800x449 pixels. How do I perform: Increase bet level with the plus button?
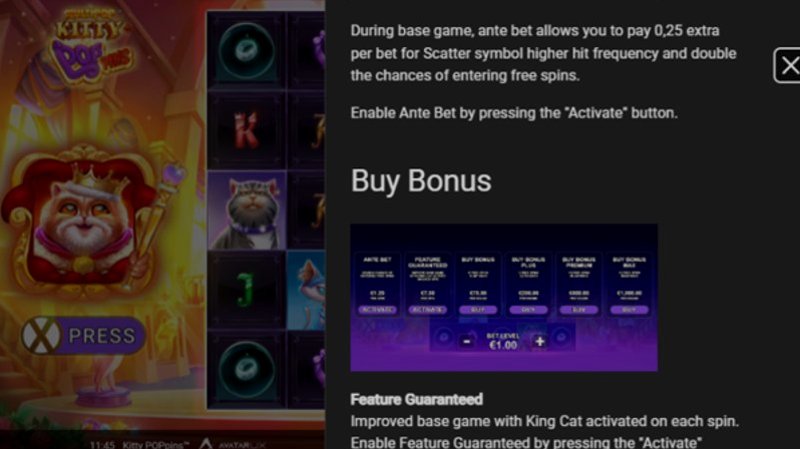(x=540, y=341)
